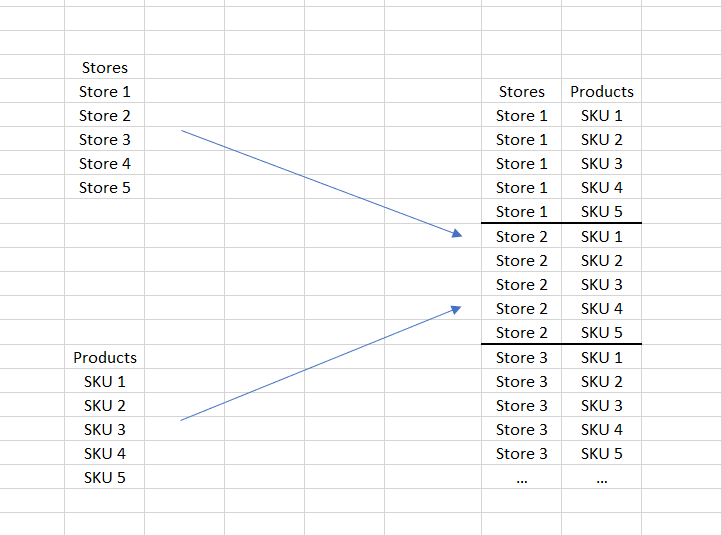Click the SKU 4 cell paired with Store 1
Image resolution: width=722 pixels, height=535 pixels.
[602, 187]
